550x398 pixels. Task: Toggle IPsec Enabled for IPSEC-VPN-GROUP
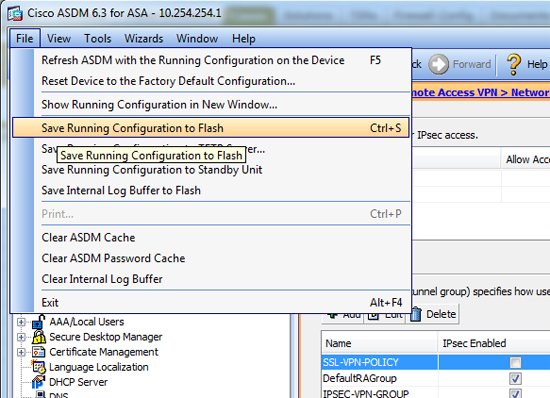pyautogui.click(x=515, y=393)
